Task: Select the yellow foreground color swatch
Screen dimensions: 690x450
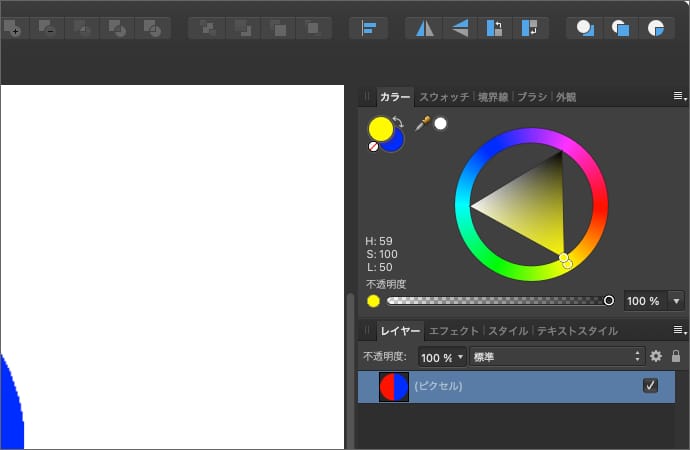Action: point(380,128)
